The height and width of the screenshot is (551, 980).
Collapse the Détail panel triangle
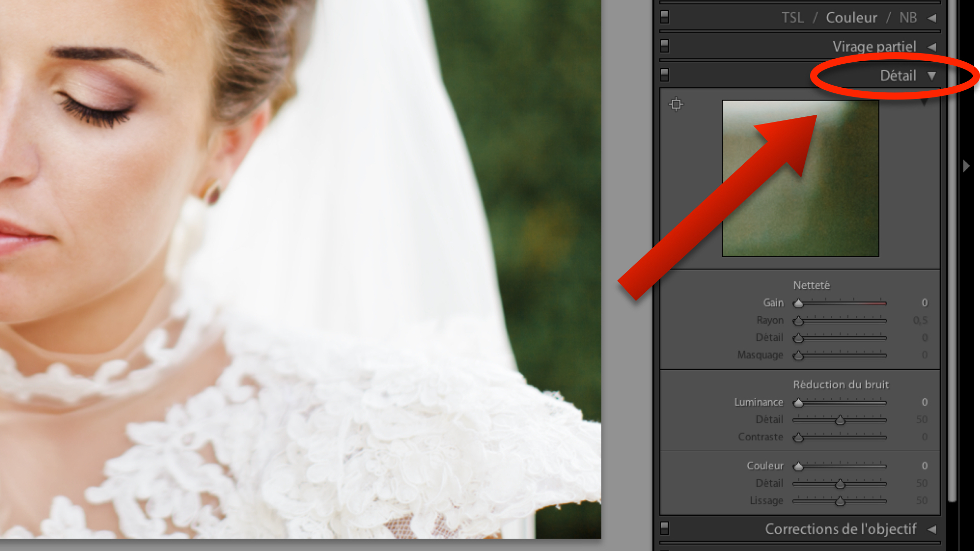tap(932, 76)
